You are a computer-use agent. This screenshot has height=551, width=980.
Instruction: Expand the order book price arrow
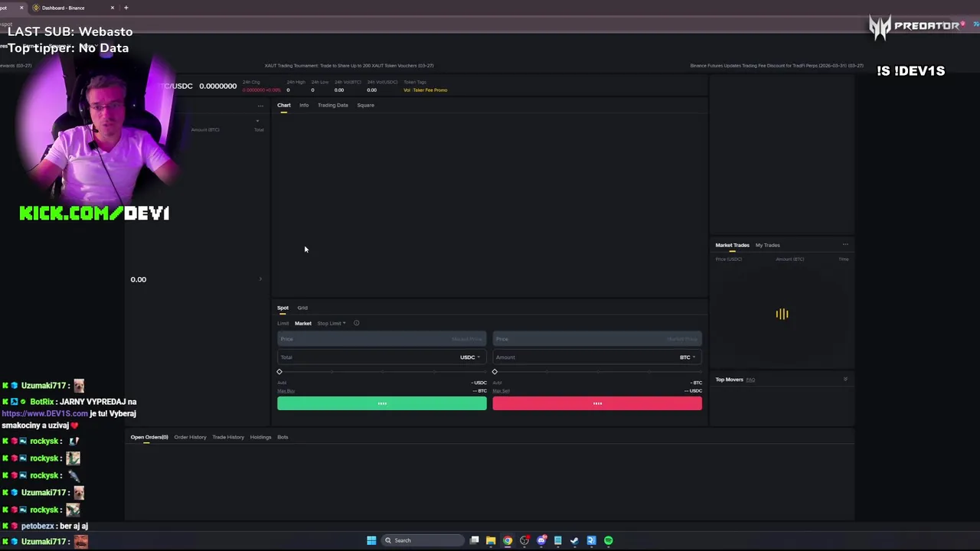[260, 279]
